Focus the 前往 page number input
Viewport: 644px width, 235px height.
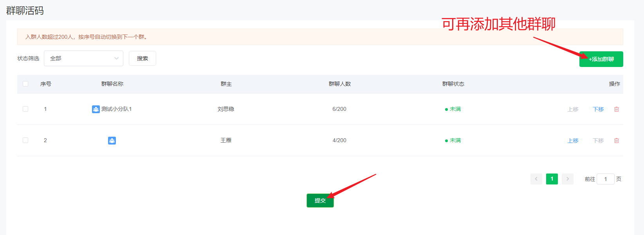605,179
